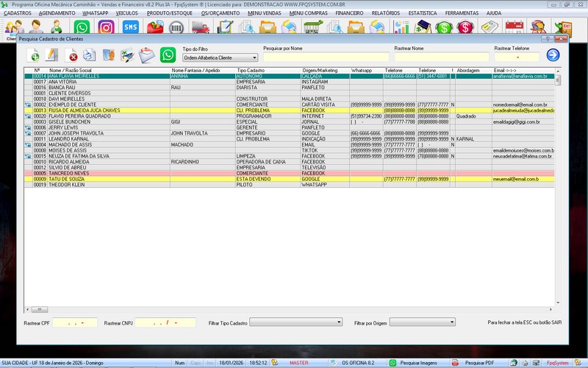
Task: Click the new client add icon
Action: (x=33, y=55)
